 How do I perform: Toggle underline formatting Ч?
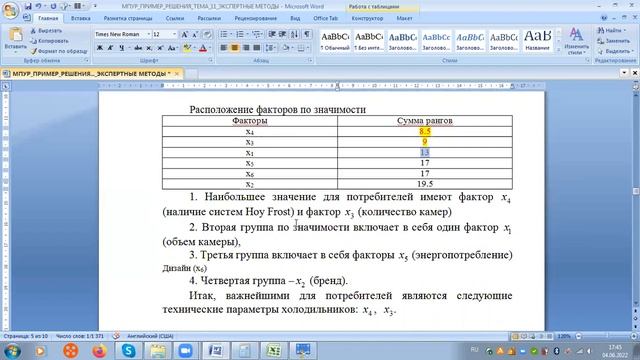[121, 48]
